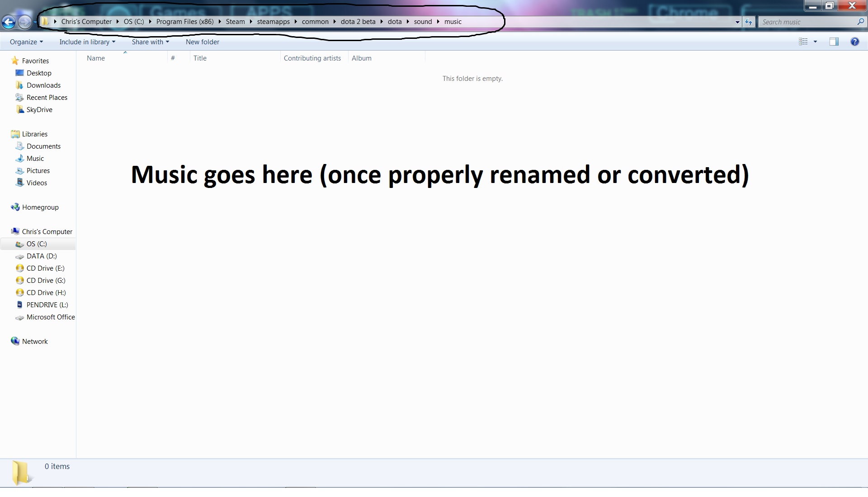Toggle the preview pane icon

click(x=834, y=42)
